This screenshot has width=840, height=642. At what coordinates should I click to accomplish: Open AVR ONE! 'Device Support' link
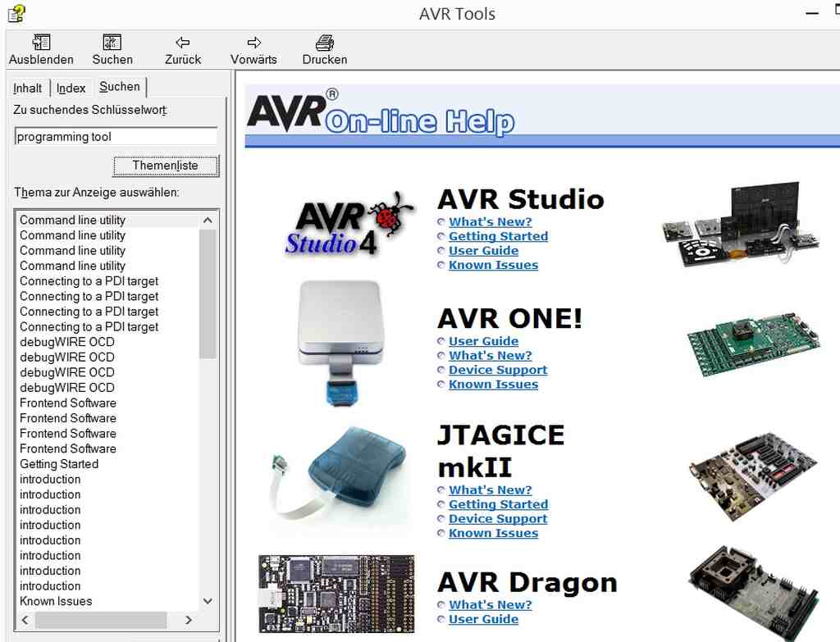pos(498,370)
